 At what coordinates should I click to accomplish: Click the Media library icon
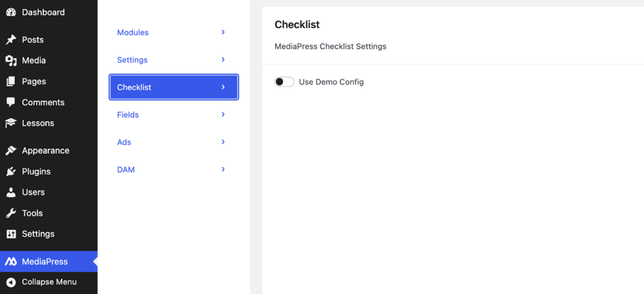pos(11,61)
